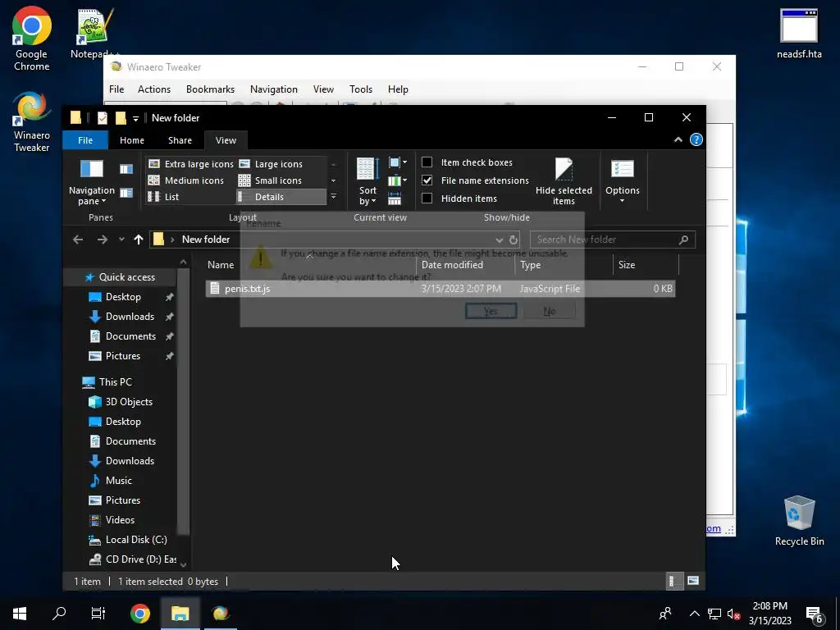Click Size all columns to fit icon

[395, 200]
